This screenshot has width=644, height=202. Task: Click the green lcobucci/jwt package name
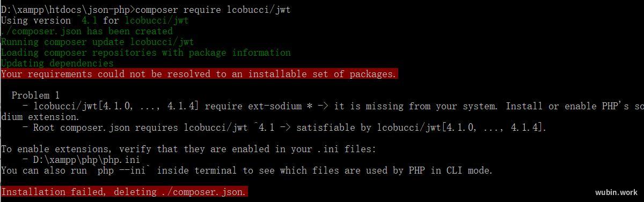[157, 20]
